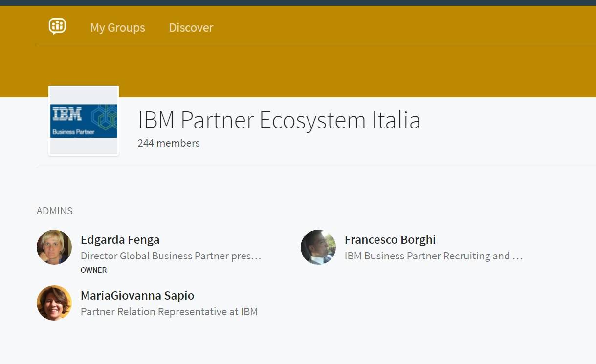This screenshot has height=364, width=596.
Task: Click Francesco Borghi's profile photo
Action: click(x=318, y=247)
